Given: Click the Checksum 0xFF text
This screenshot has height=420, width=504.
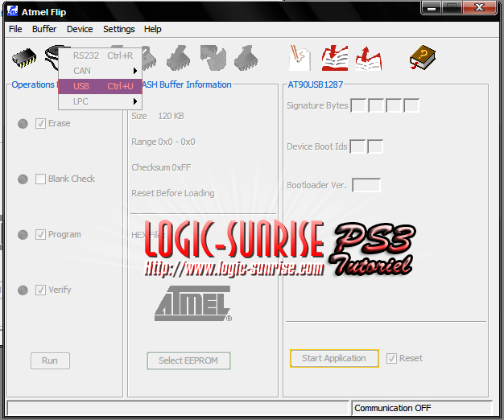Looking at the screenshot, I should click(161, 167).
